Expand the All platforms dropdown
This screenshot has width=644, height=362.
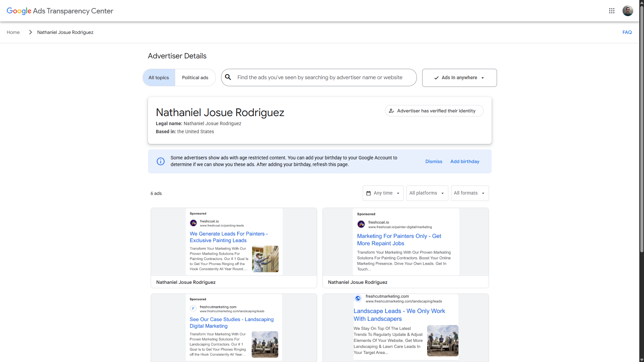(x=427, y=193)
